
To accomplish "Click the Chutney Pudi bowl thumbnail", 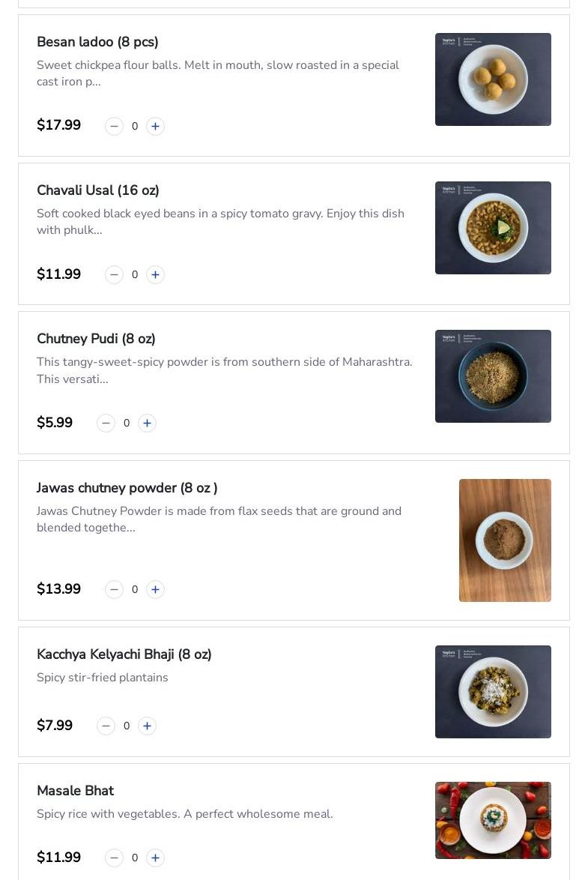I will pyautogui.click(x=493, y=376).
